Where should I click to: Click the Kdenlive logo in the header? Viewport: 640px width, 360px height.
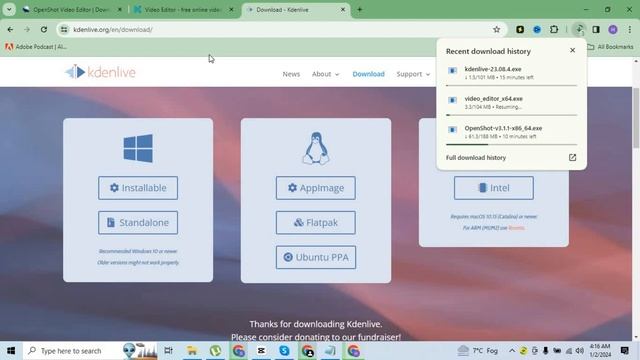tap(100, 72)
